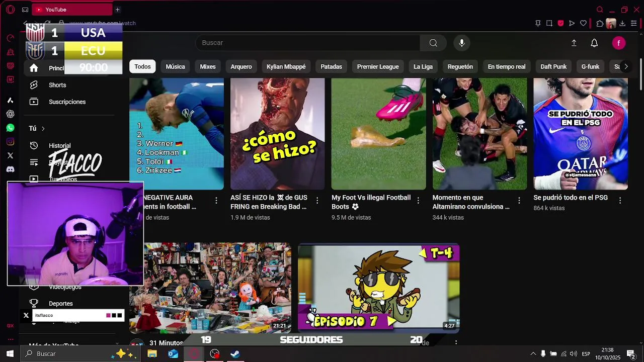Open Outlook from the Windows taskbar
This screenshot has width=644, height=362.
173,354
